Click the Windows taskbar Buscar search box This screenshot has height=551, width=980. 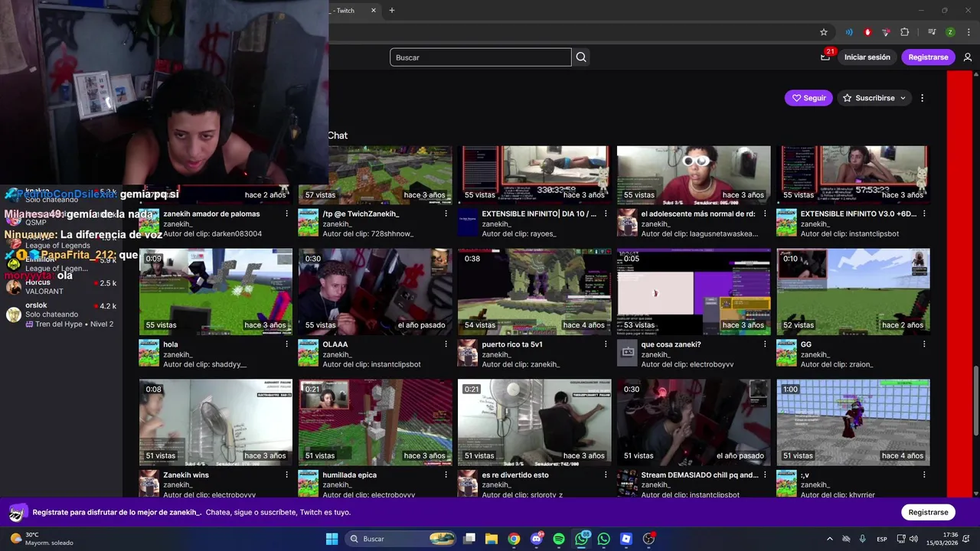(401, 539)
